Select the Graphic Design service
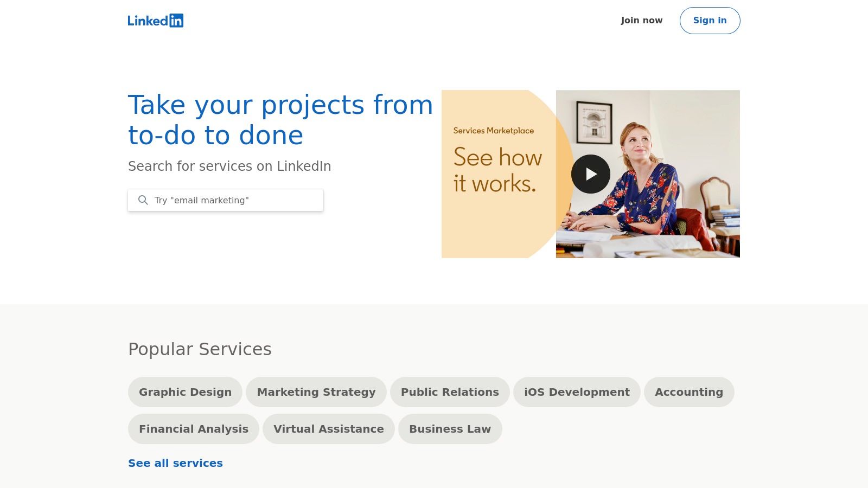Screen dimensions: 868x488 click(x=185, y=391)
